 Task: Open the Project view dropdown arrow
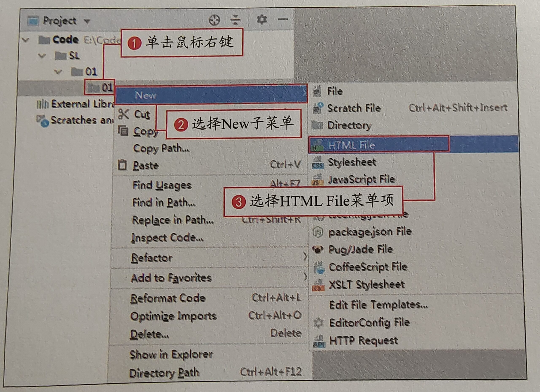click(87, 21)
